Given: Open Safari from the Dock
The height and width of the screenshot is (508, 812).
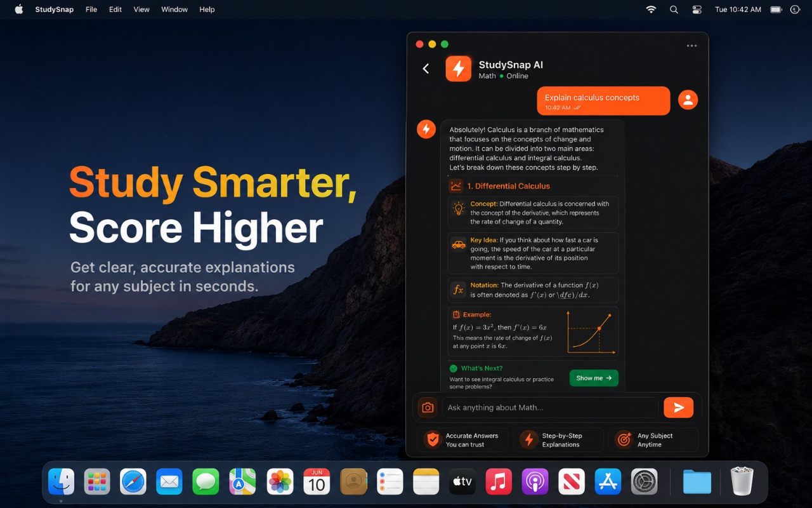Looking at the screenshot, I should 133,481.
